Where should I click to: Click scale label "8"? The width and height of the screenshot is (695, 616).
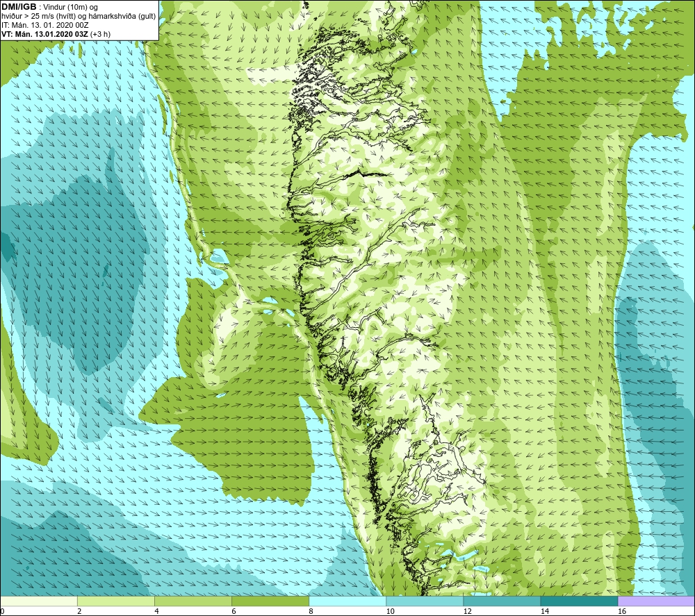click(x=311, y=611)
